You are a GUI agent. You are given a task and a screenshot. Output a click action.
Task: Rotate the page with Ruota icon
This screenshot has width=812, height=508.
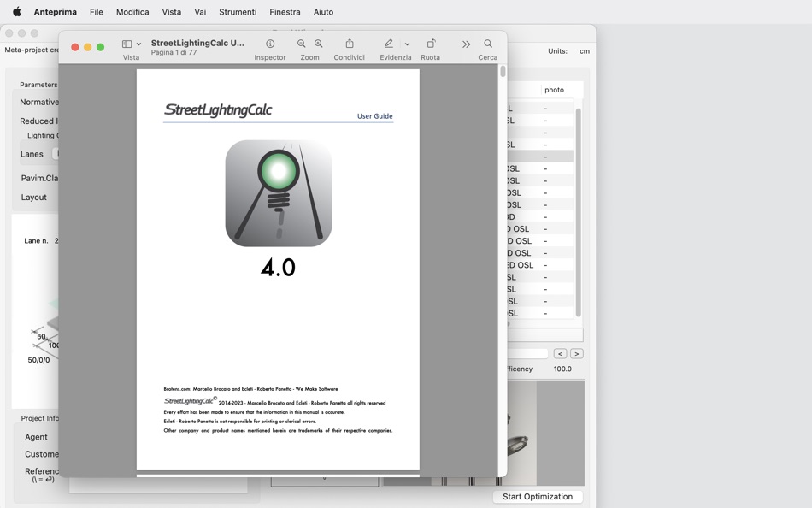(x=431, y=44)
